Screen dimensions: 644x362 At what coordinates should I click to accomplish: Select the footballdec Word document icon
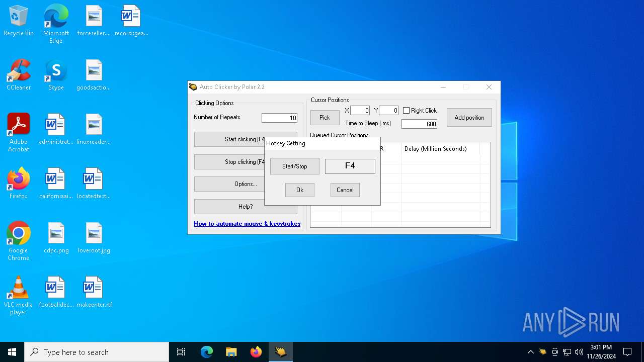56,293
